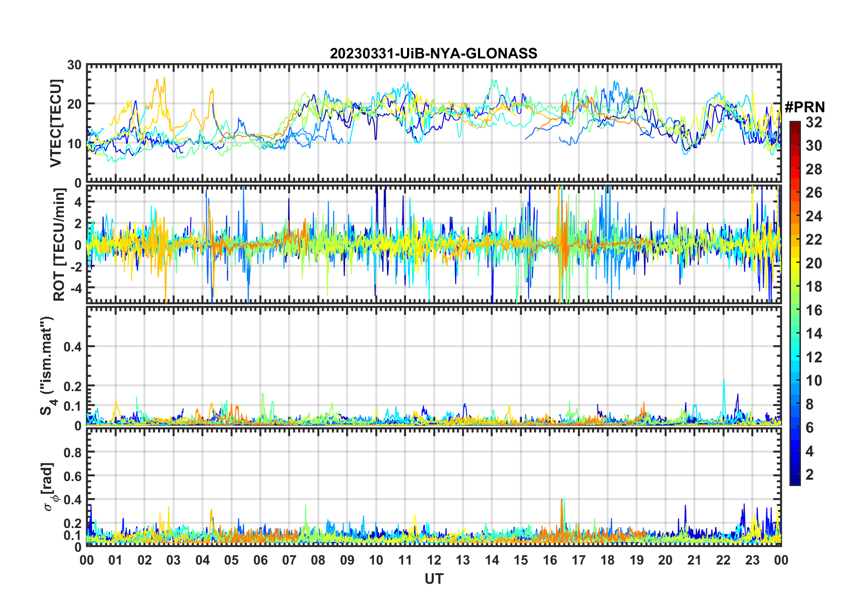Select PRN colorbar tick label 32
The width and height of the screenshot is (868, 607).
pyautogui.click(x=814, y=122)
